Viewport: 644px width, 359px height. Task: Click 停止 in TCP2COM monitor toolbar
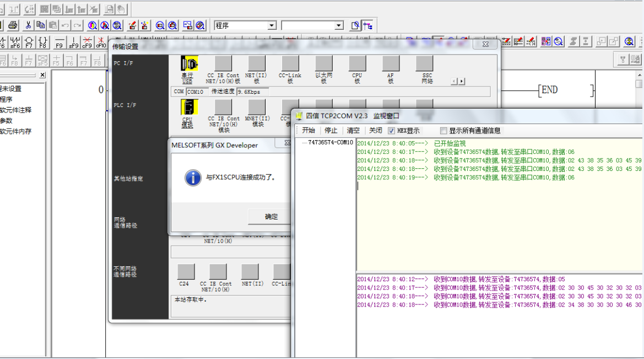pyautogui.click(x=331, y=130)
